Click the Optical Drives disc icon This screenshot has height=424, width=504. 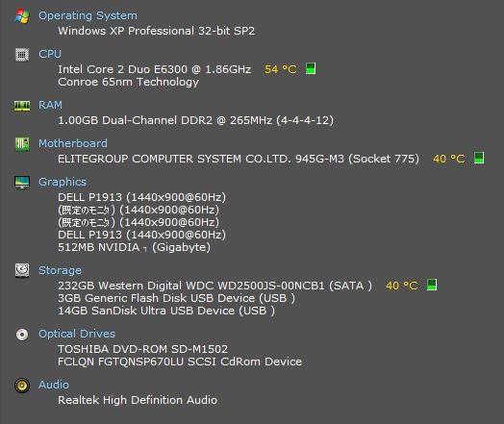[22, 335]
